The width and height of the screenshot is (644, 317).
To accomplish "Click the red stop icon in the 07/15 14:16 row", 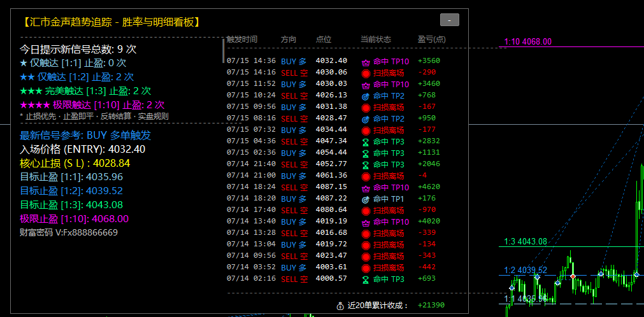I will 366,73.
